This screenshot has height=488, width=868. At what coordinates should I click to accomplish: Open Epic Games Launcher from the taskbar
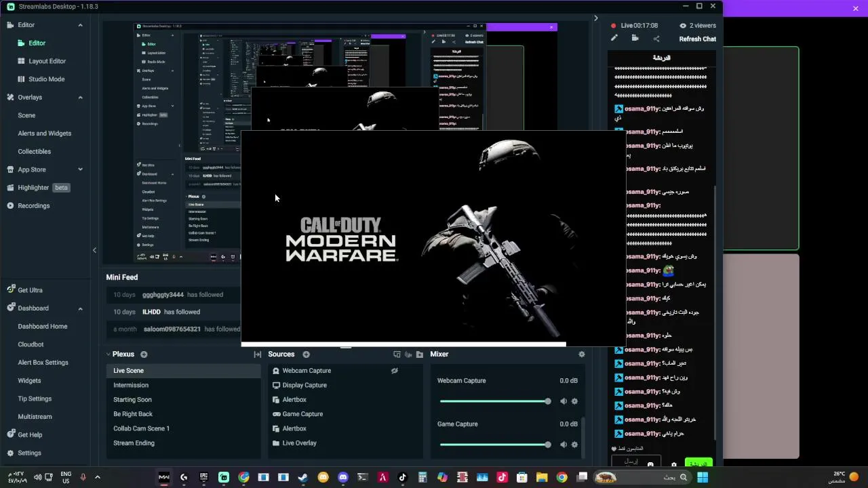click(204, 477)
